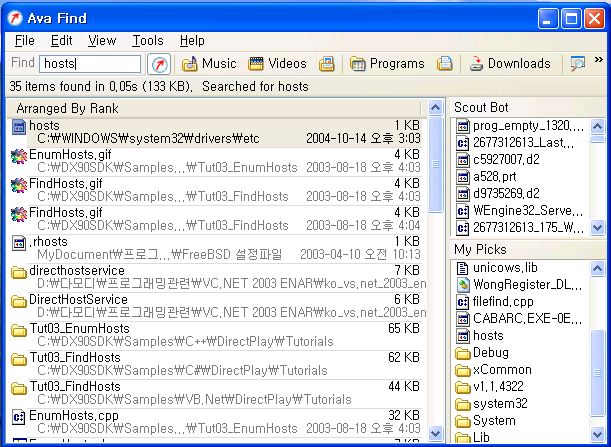Open the Music quick search
This screenshot has width=611, height=447.
pos(209,64)
